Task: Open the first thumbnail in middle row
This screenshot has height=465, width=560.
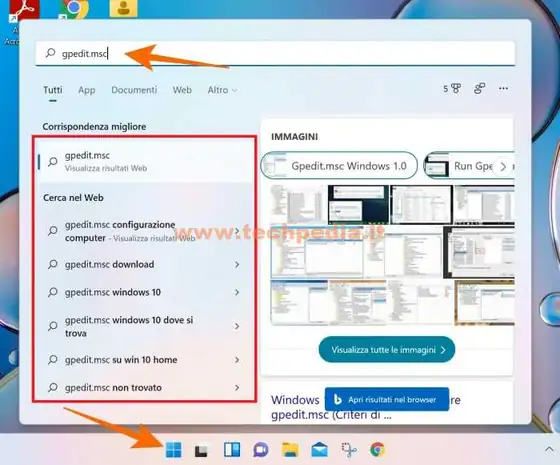Action: point(316,251)
